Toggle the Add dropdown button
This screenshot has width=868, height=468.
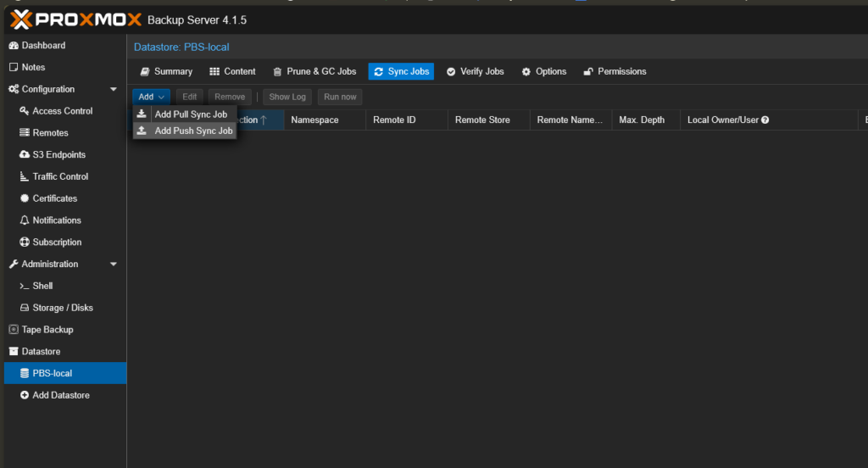click(x=151, y=97)
